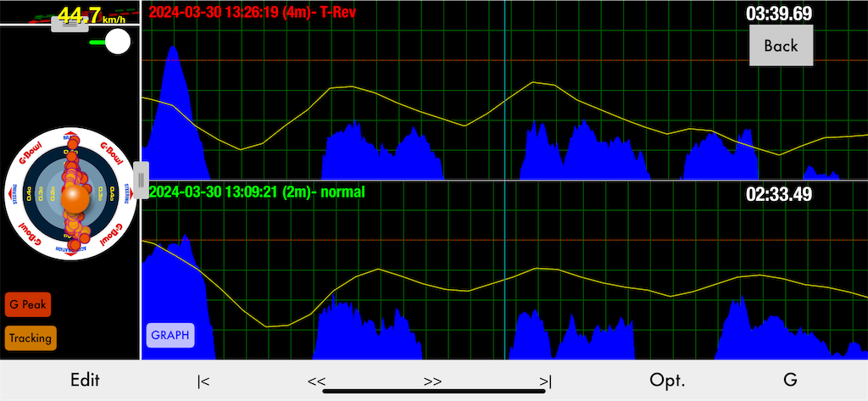The width and height of the screenshot is (868, 401).
Task: Select the green normal session title
Action: point(257,192)
